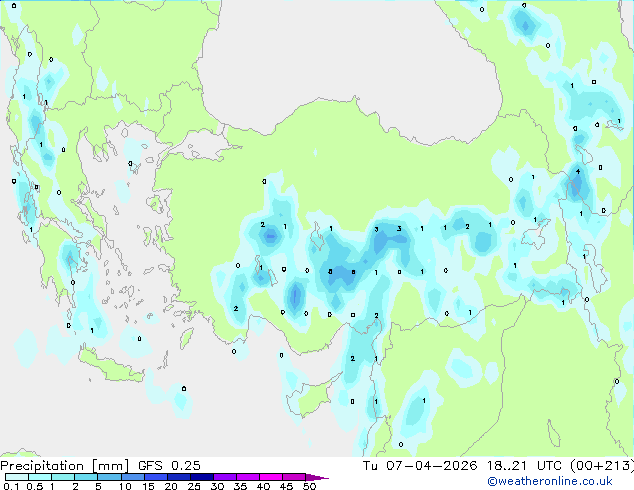Click the '0.1' legend scale number
The height and width of the screenshot is (490, 634).
(x=11, y=486)
